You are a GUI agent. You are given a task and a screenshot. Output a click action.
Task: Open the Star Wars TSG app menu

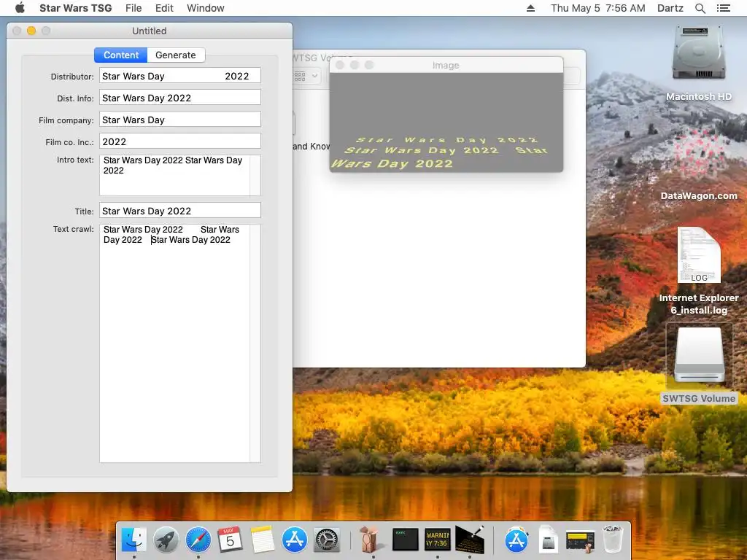(75, 8)
